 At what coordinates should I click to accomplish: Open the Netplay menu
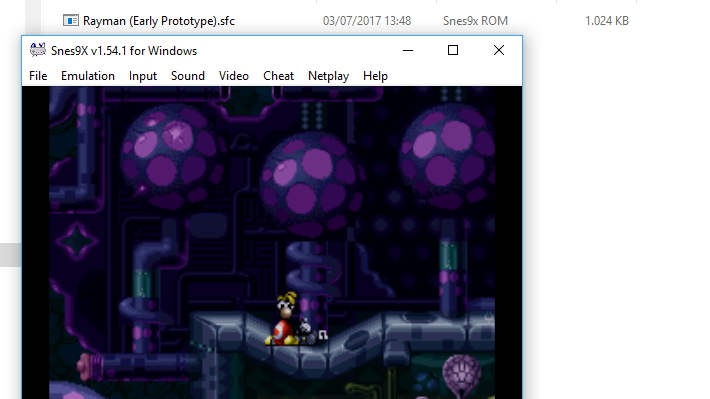click(328, 76)
